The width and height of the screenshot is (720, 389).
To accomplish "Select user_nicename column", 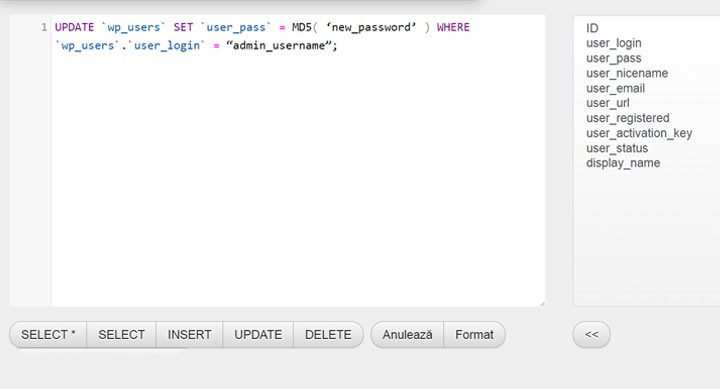I will [627, 73].
